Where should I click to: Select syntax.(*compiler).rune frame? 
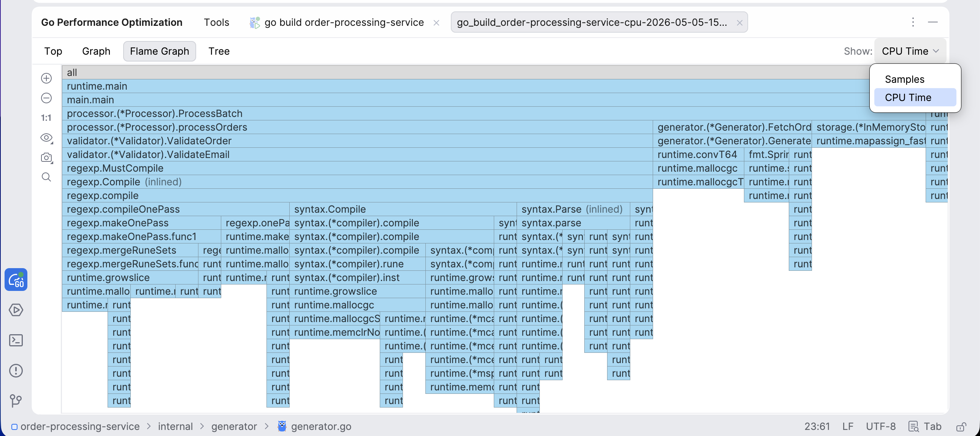click(358, 264)
